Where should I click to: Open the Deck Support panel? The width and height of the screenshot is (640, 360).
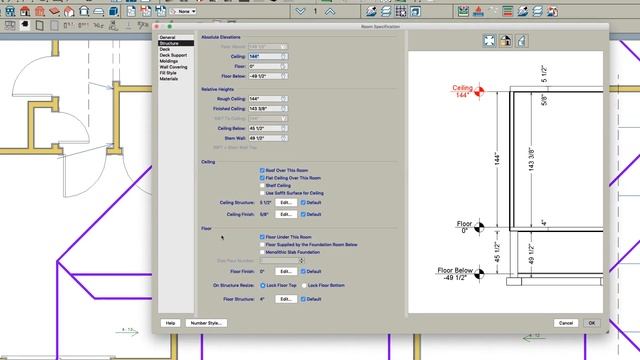[173, 55]
